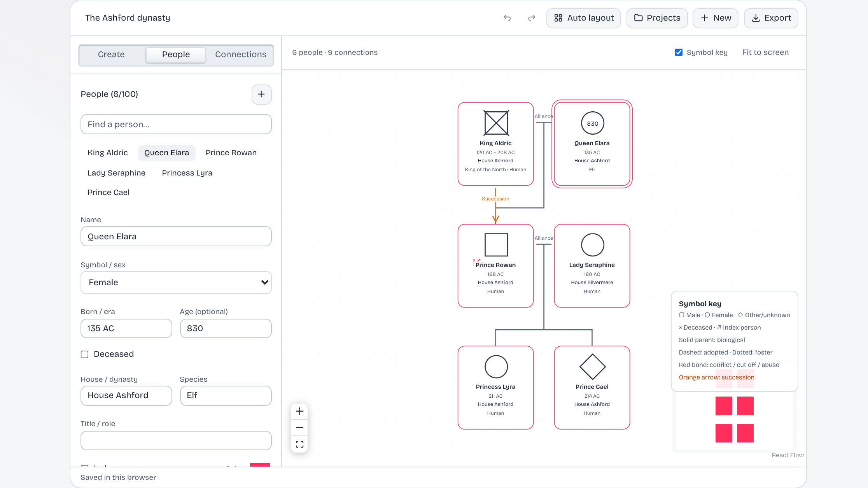The height and width of the screenshot is (488, 868).
Task: Edit the House / dynasty field
Action: coord(126,395)
